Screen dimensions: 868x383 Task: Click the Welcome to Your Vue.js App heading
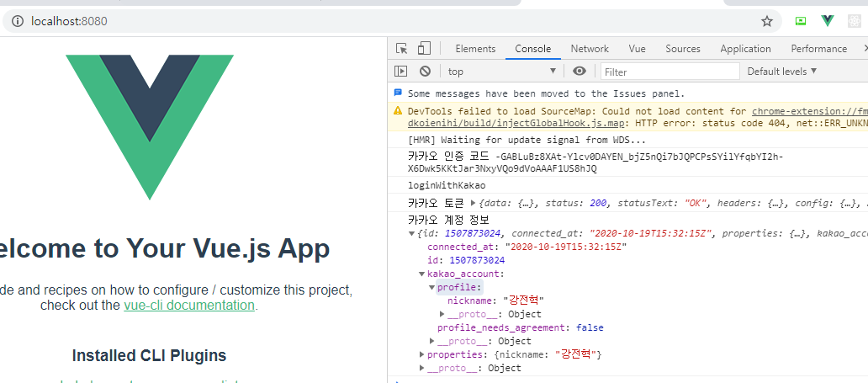[164, 249]
